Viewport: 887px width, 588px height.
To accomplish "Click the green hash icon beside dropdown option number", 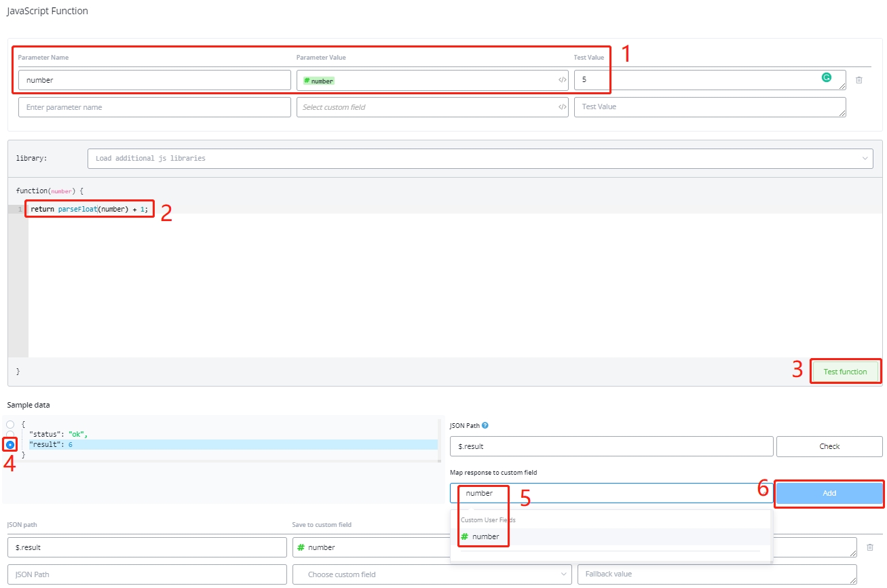I will point(465,536).
